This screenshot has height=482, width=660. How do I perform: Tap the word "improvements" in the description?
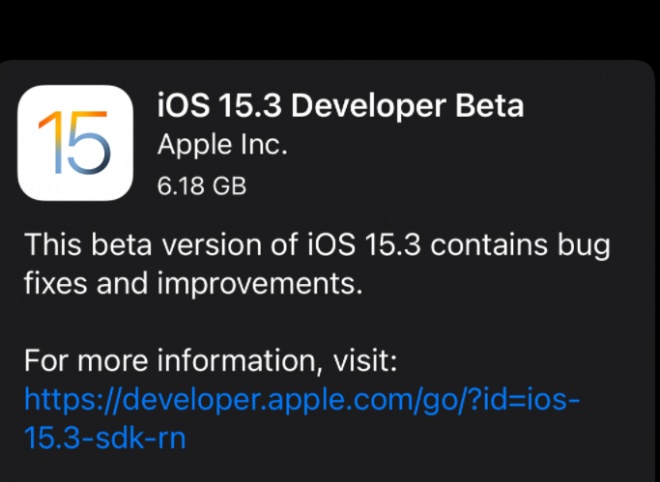(x=255, y=285)
